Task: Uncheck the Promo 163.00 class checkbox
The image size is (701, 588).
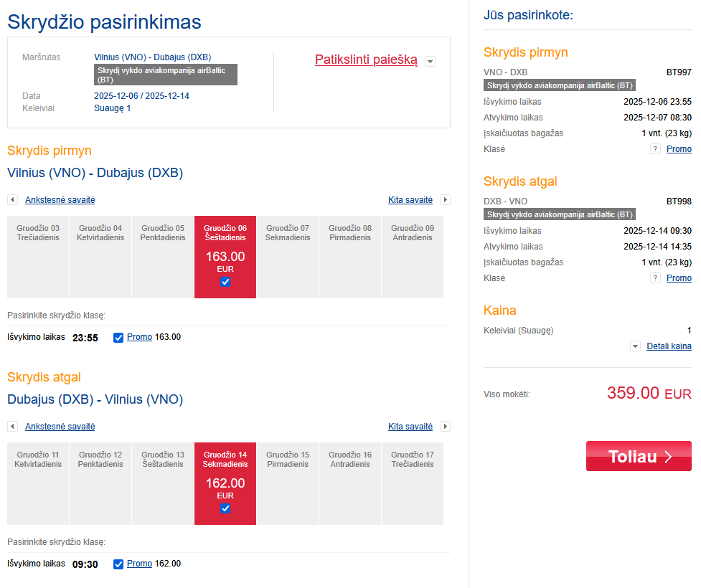Action: coord(118,338)
